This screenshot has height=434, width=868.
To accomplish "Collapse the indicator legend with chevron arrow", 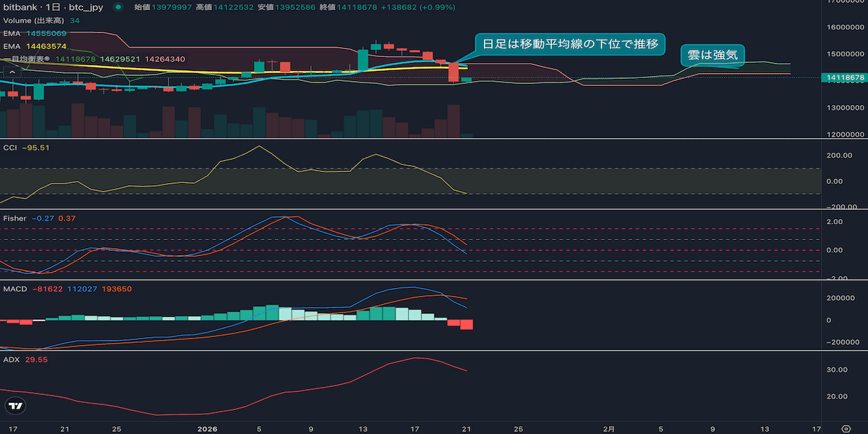I will pos(11,71).
